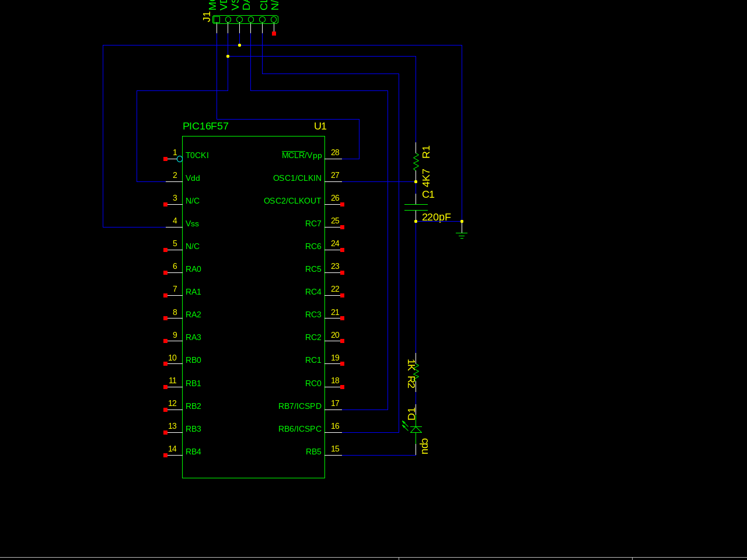
Task: Click the J1 pin header connector
Action: pyautogui.click(x=245, y=19)
